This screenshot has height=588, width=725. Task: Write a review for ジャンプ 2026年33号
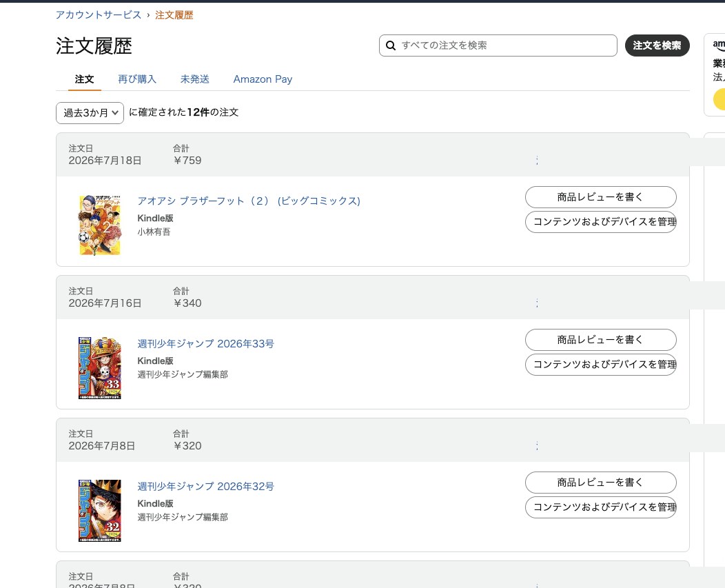(601, 340)
